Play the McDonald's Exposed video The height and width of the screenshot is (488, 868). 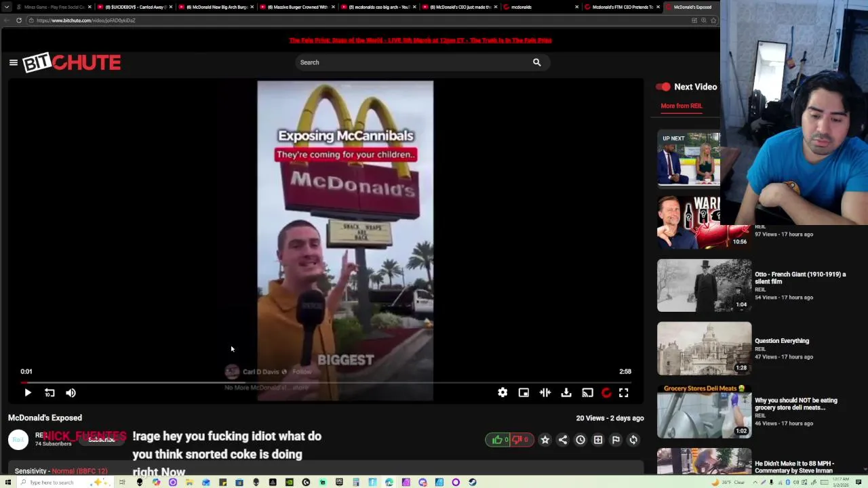(x=28, y=392)
